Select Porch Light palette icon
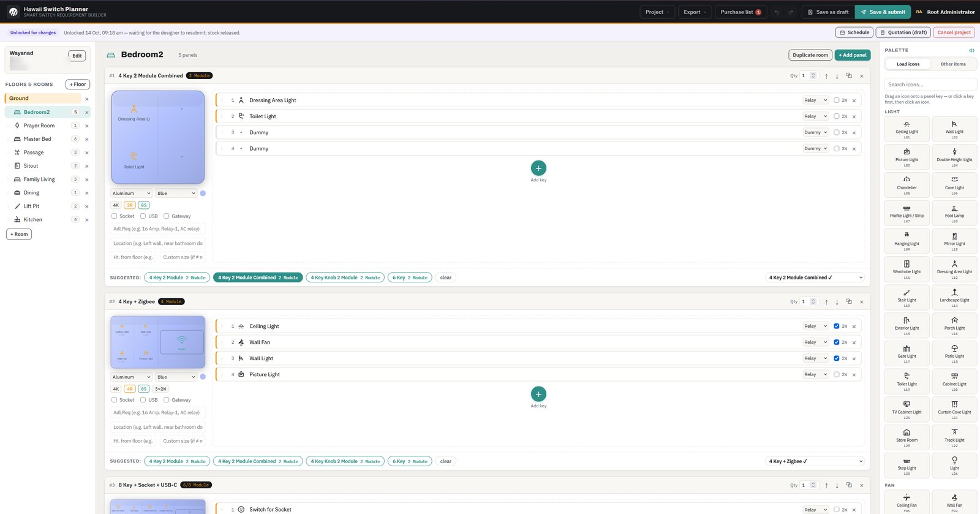Image resolution: width=980 pixels, height=514 pixels. click(954, 325)
